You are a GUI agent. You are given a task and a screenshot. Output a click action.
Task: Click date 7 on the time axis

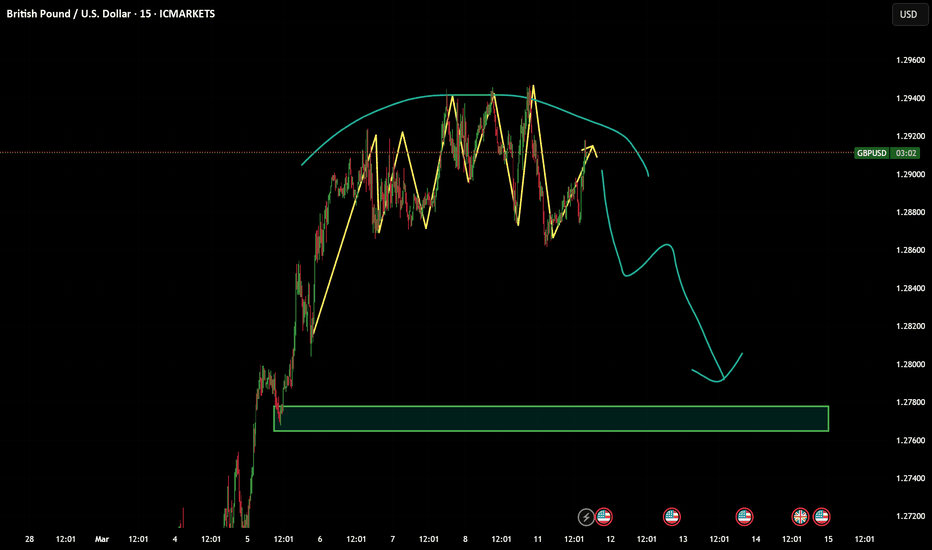tap(392, 539)
